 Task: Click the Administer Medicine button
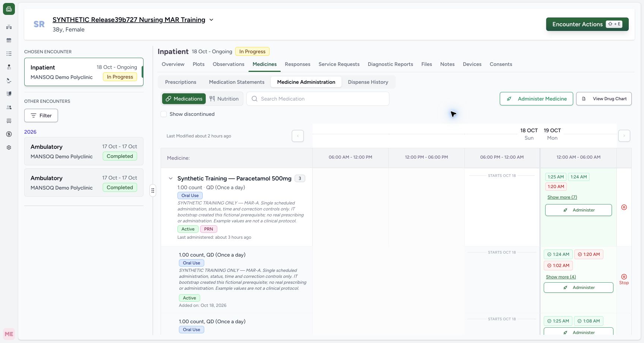click(536, 99)
